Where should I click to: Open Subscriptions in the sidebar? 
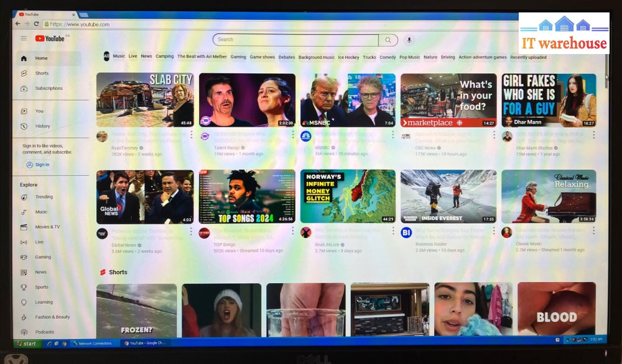[x=49, y=88]
